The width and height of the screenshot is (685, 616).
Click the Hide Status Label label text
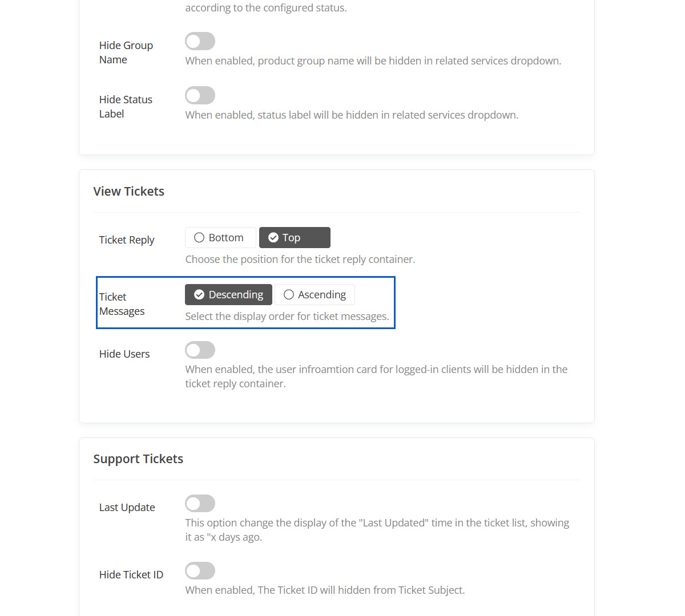[126, 107]
